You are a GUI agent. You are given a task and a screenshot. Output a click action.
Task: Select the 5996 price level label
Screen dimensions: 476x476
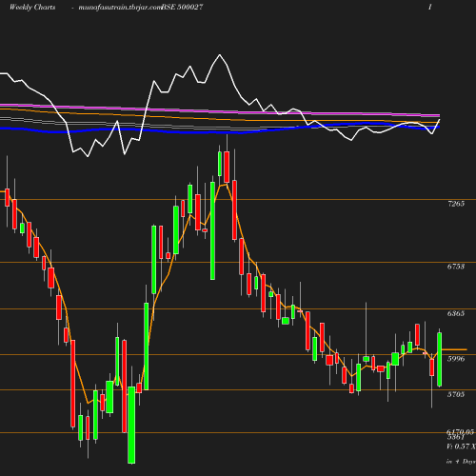(456, 359)
